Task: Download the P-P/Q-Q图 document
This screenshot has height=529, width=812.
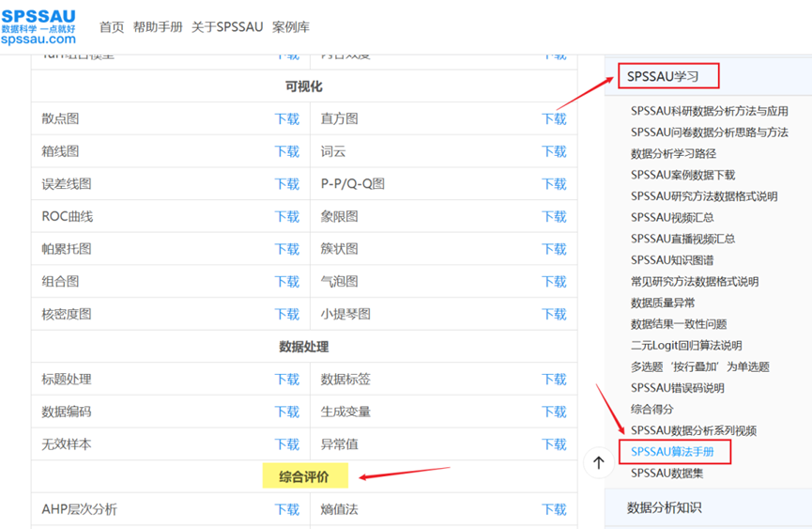Action: point(554,184)
